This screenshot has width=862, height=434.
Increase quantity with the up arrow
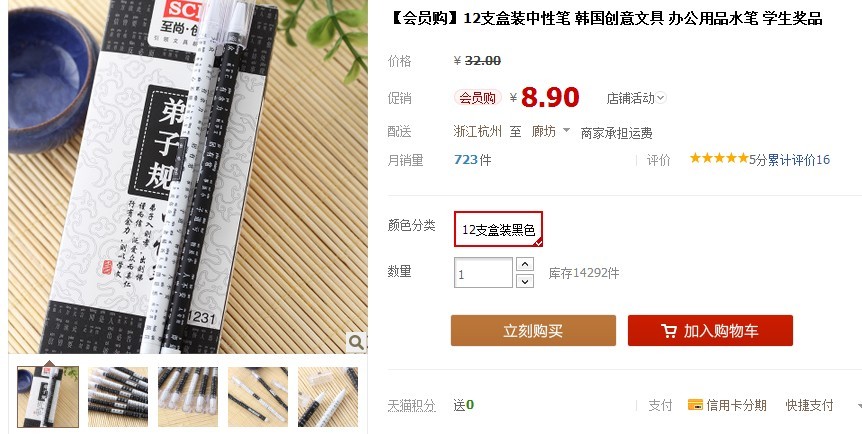525,264
